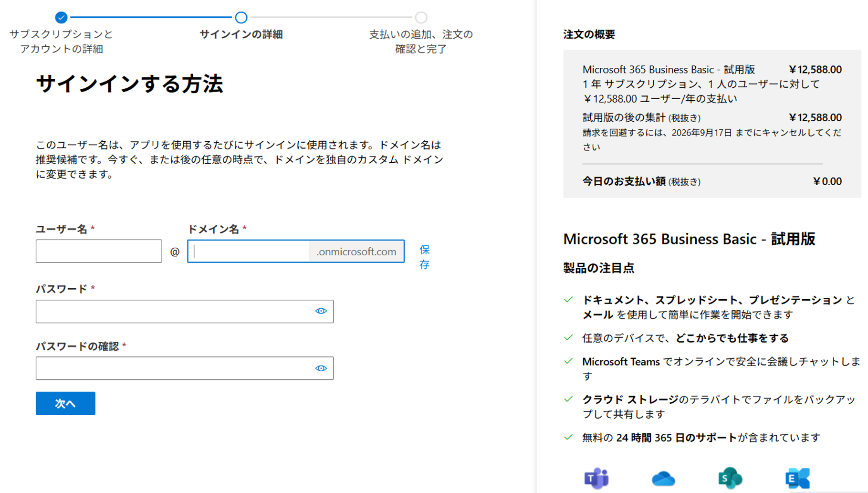Select the 支払いの追加、注文の確認と完了 step label
The width and height of the screenshot is (868, 493).
421,42
